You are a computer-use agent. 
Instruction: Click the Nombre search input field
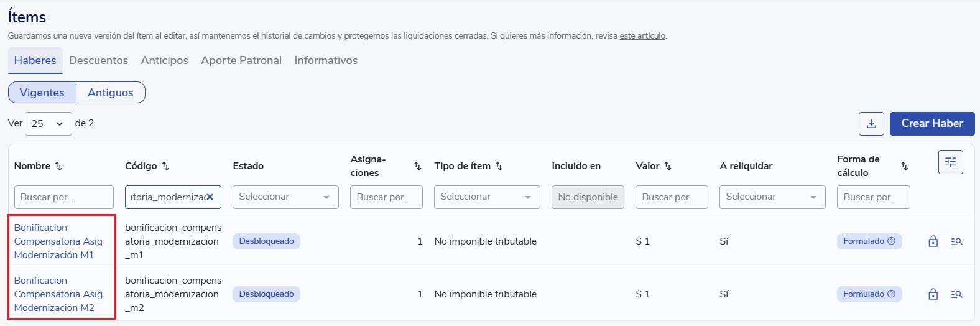64,197
